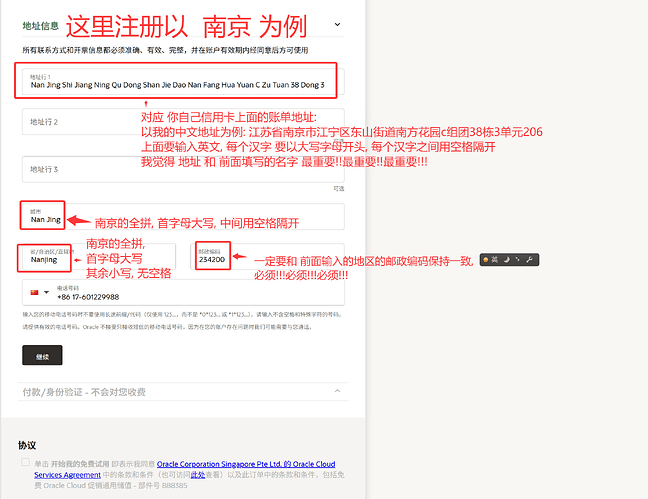Click into the 地址行 1 address field
Screen dimensions: 648x499
pyautogui.click(x=183, y=81)
